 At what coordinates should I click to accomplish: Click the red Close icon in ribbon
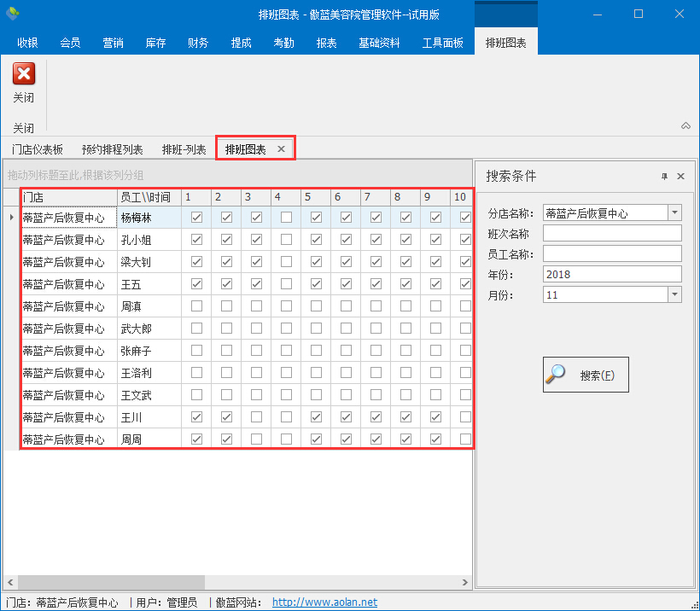[x=24, y=75]
